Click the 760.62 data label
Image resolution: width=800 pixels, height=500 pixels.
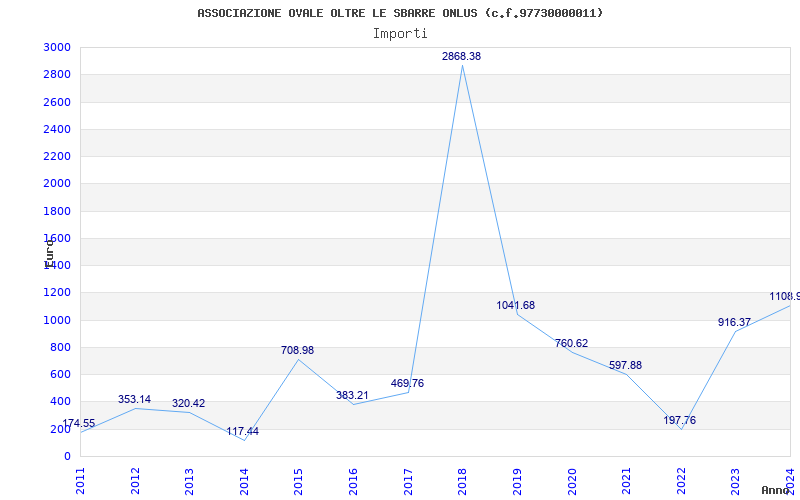point(571,343)
